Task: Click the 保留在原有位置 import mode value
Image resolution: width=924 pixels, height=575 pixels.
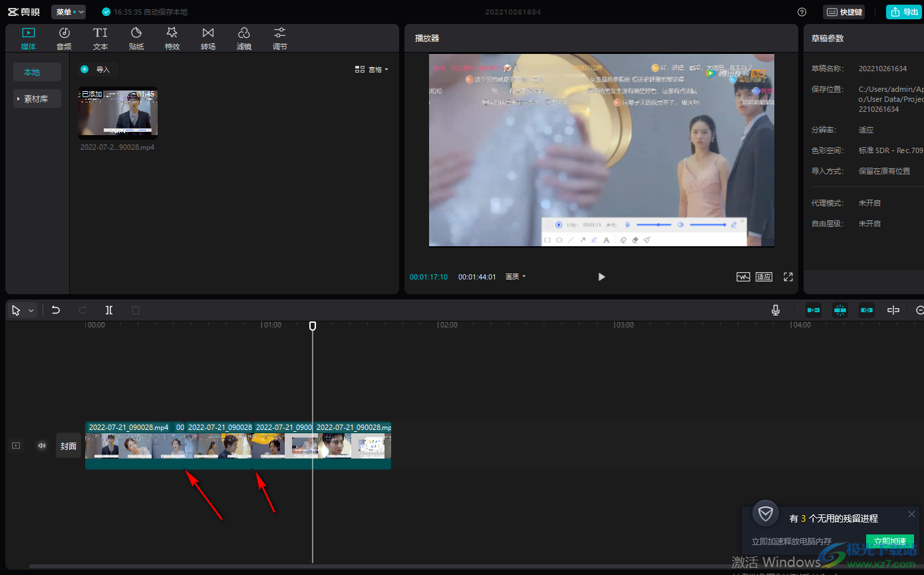Action: coord(884,171)
